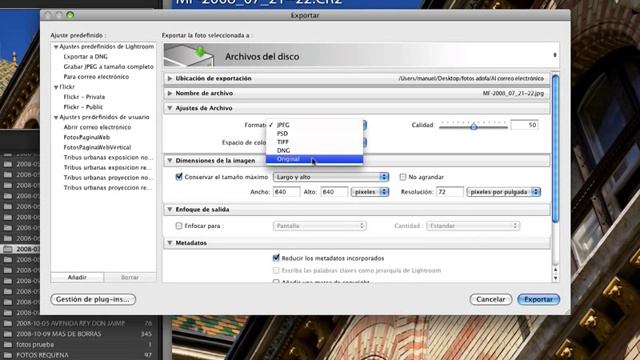Click the Alto height field
This screenshot has width=640, height=360.
click(334, 191)
